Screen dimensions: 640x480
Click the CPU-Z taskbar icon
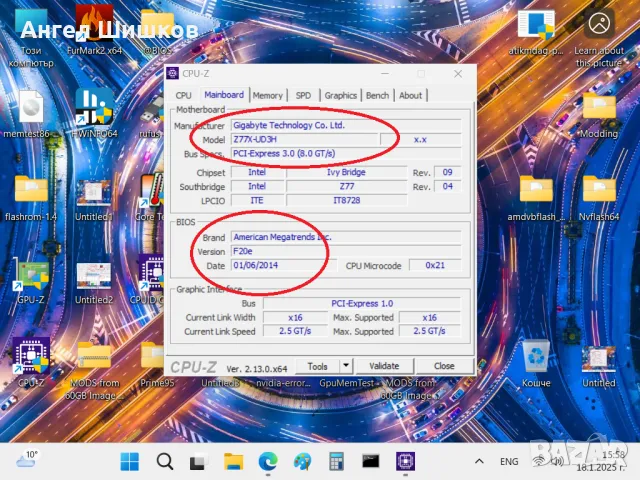click(x=405, y=462)
